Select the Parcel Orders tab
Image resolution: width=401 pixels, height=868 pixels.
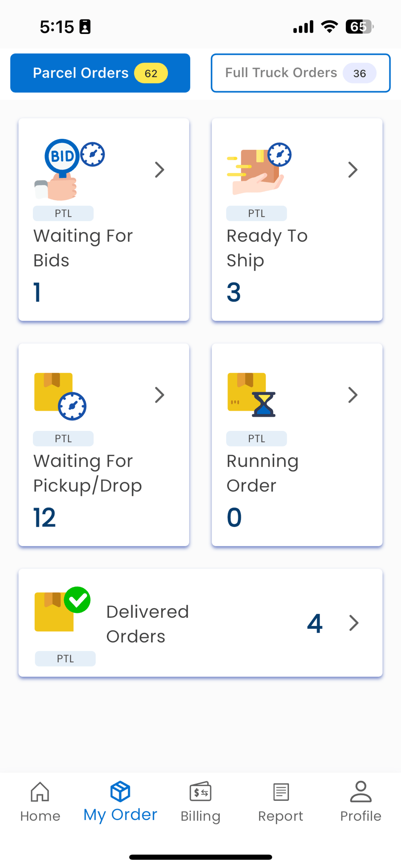pyautogui.click(x=100, y=73)
